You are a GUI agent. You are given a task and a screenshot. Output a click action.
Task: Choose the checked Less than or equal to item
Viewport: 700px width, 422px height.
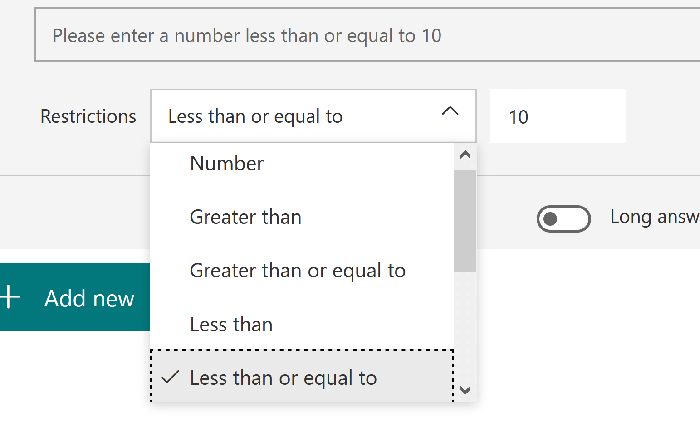click(302, 376)
